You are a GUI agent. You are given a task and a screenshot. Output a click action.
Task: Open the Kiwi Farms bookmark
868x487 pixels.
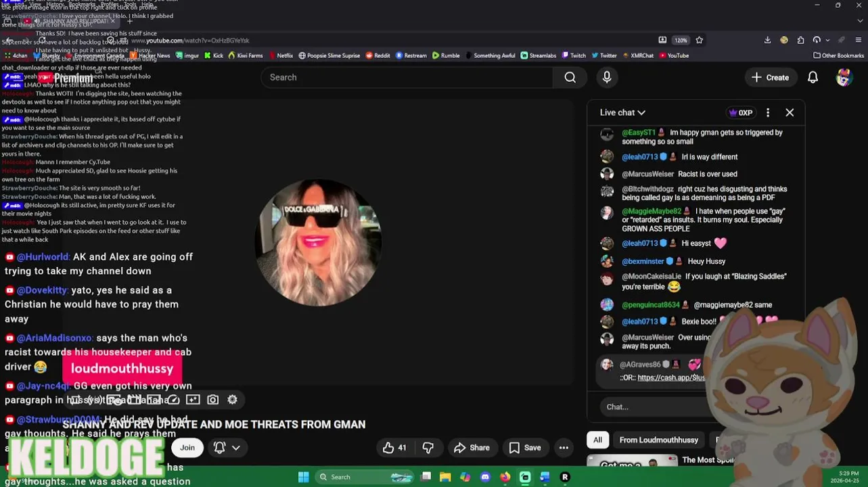click(245, 55)
